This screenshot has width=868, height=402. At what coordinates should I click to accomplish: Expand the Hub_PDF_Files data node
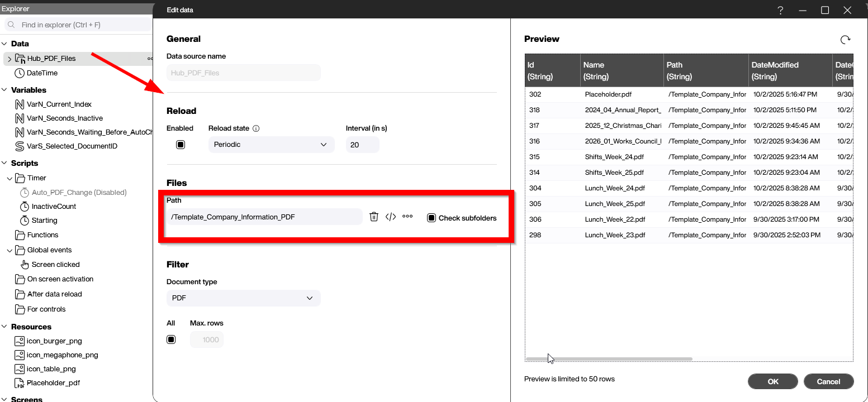pyautogui.click(x=10, y=59)
